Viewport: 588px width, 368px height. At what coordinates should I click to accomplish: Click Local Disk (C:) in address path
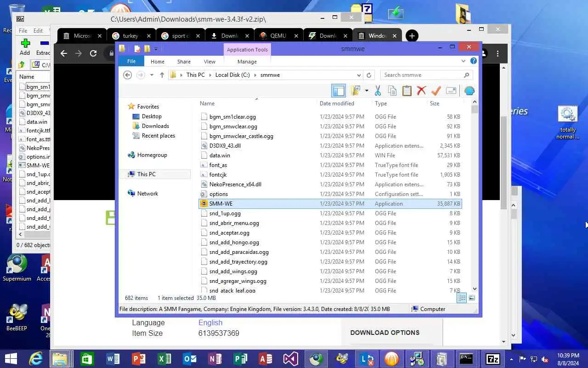pyautogui.click(x=232, y=75)
